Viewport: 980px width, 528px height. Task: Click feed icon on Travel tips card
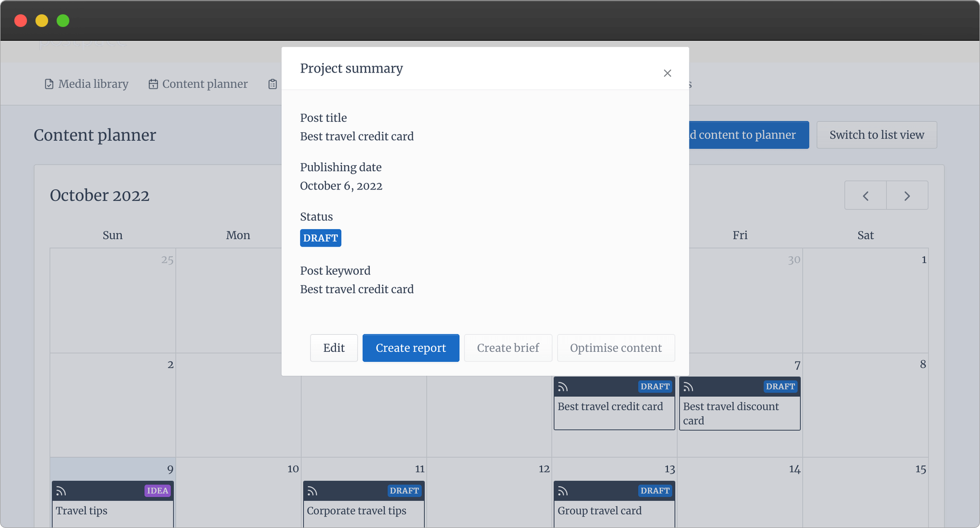tap(61, 491)
